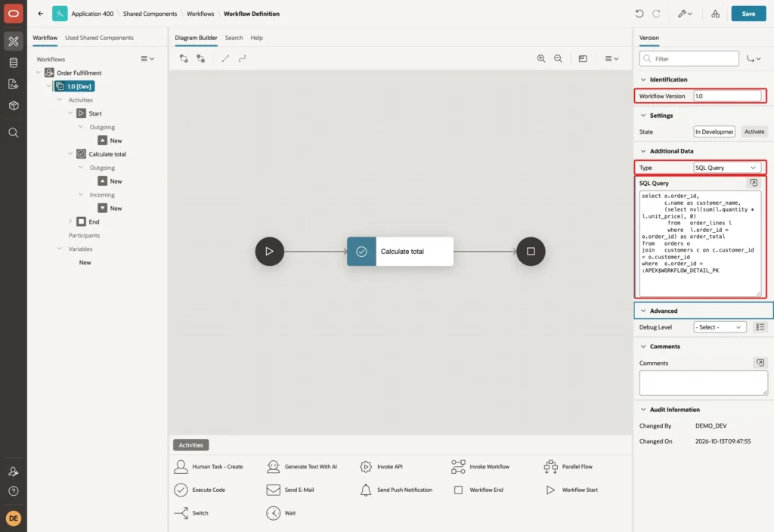Screen dimensions: 774x532
Task: Open Team Development sidebar icon
Action: pos(14,85)
